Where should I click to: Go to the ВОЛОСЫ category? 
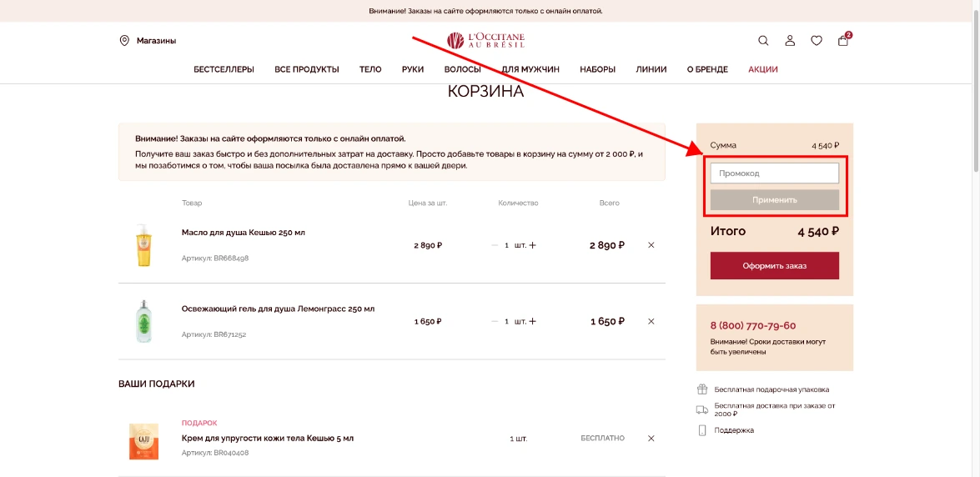(463, 69)
